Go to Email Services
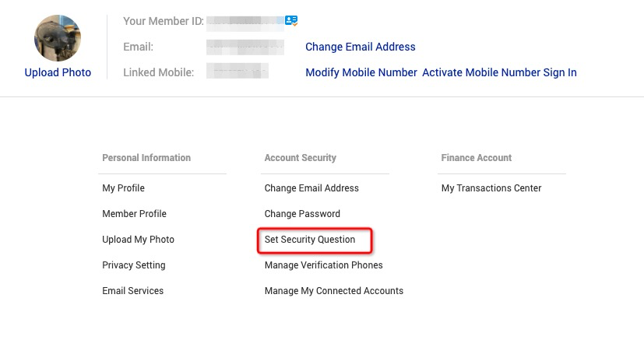The height and width of the screenshot is (354, 644). 132,291
